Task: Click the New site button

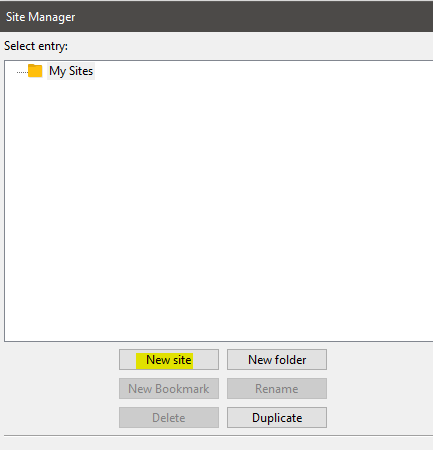Action: click(169, 360)
